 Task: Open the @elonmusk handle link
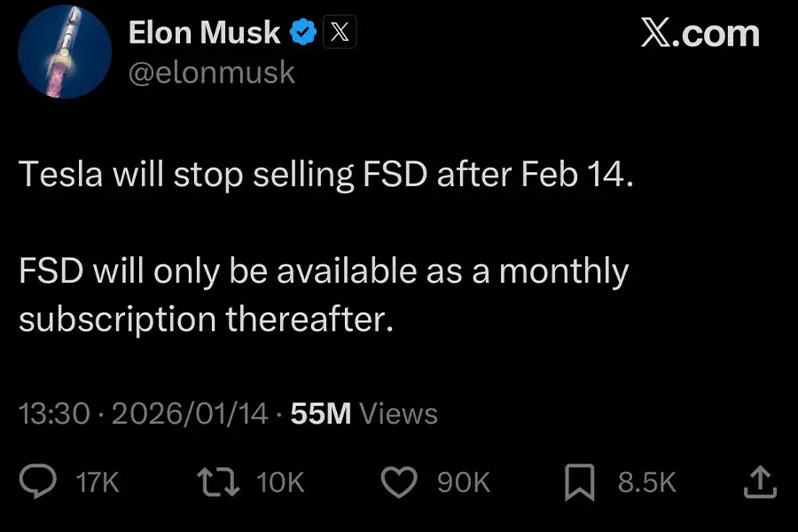tap(211, 72)
